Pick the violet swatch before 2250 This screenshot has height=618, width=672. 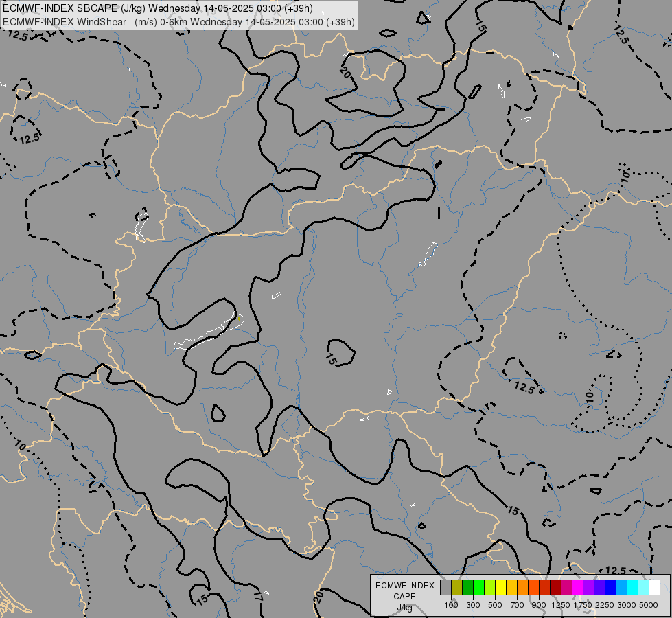pos(599,588)
